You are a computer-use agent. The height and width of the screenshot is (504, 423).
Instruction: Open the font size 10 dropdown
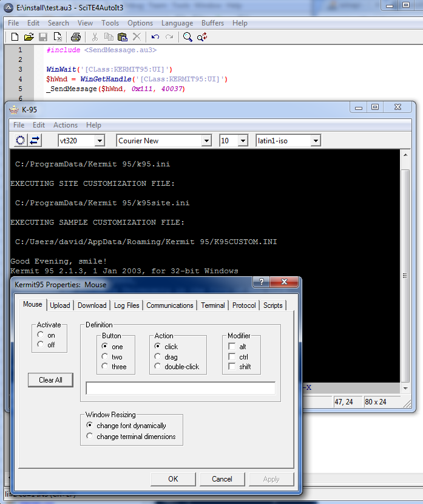[243, 141]
